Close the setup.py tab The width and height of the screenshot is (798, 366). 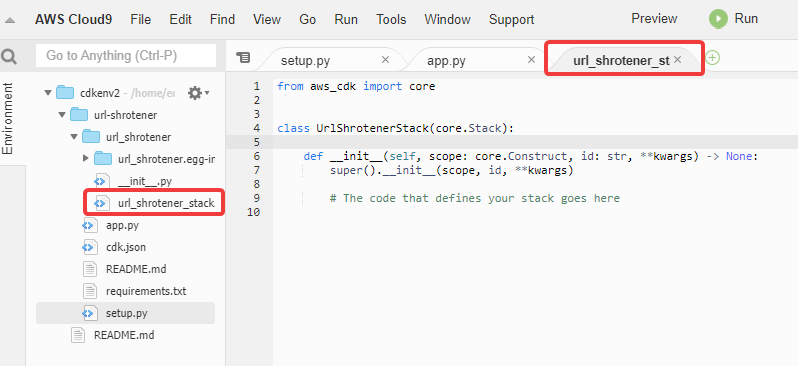pyautogui.click(x=385, y=60)
